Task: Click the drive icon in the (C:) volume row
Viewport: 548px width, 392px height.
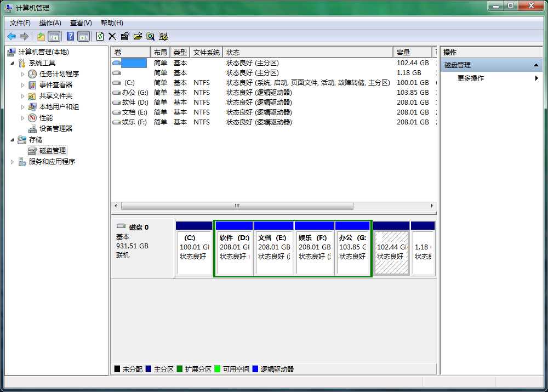Action: point(117,83)
